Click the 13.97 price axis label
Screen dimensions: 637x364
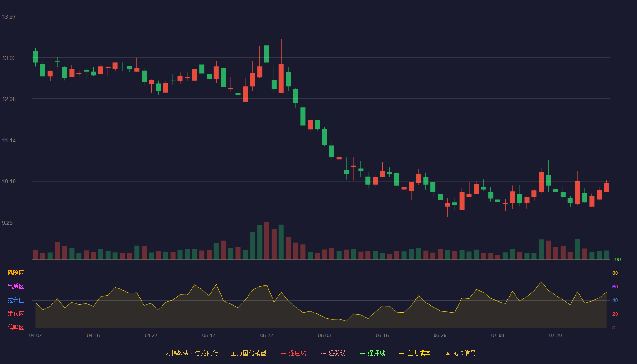9,17
